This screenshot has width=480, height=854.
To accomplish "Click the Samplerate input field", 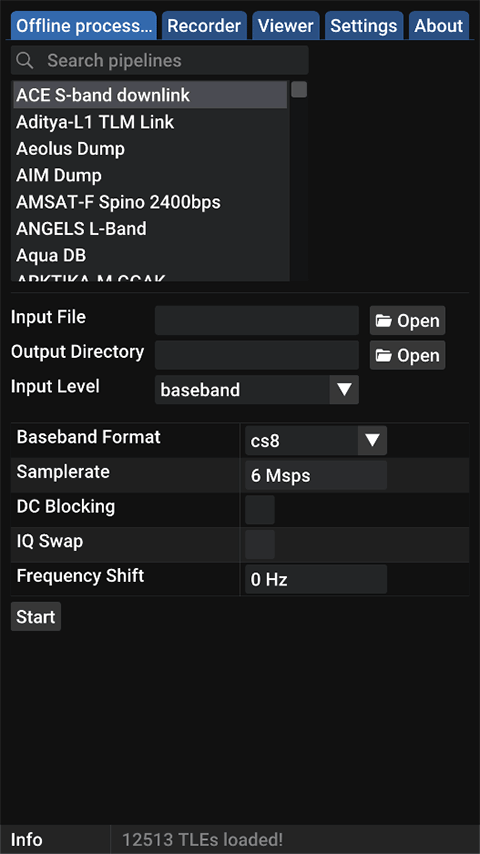I will point(316,475).
